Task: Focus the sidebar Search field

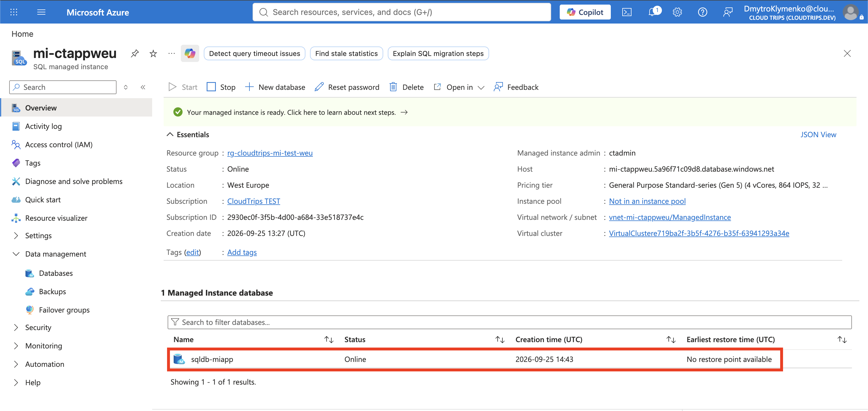Action: coord(63,87)
